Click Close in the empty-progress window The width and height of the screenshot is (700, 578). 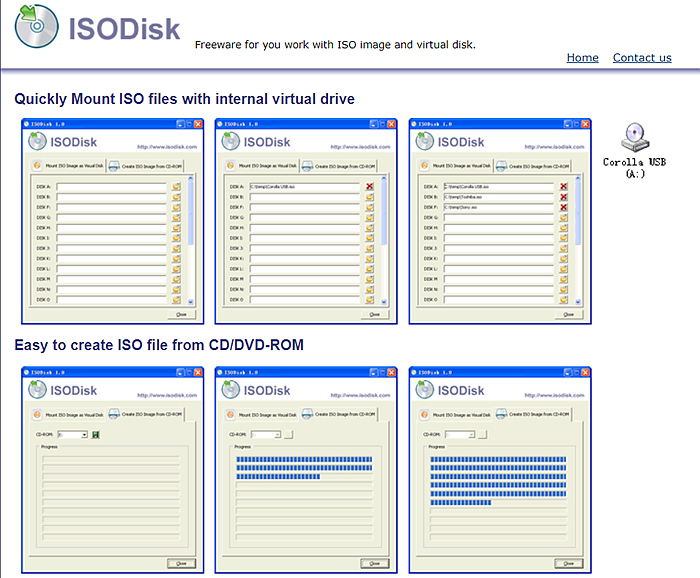tap(181, 563)
